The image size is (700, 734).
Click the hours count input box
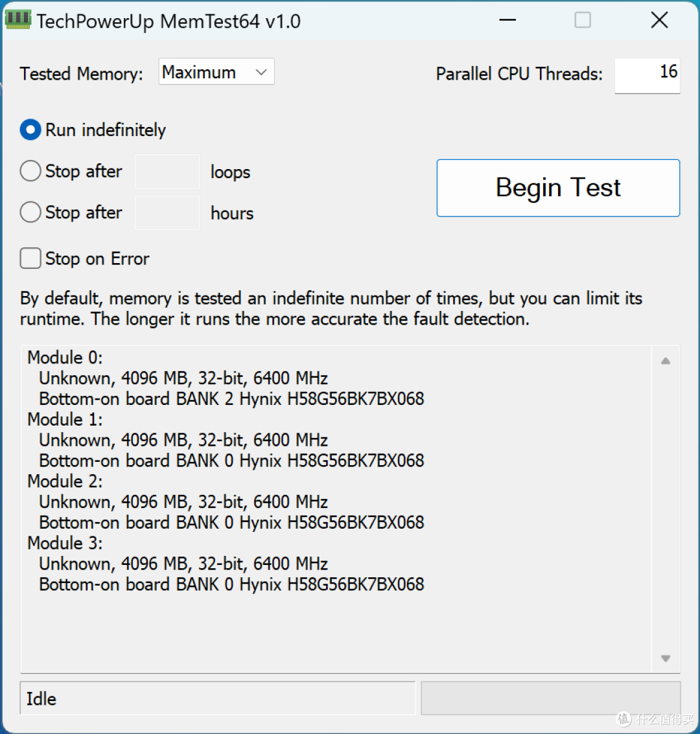167,212
